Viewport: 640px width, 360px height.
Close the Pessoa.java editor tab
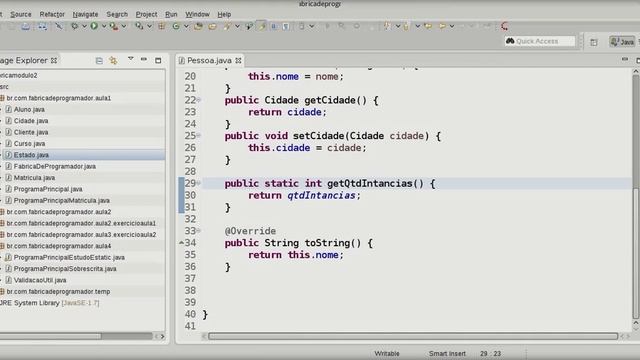(x=238, y=60)
